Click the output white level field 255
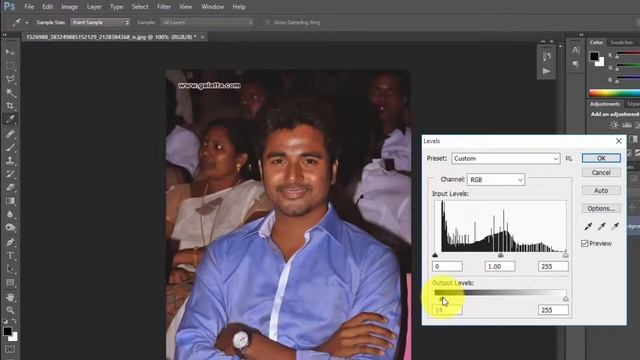Screen dimensions: 640x360 pyautogui.click(x=553, y=310)
